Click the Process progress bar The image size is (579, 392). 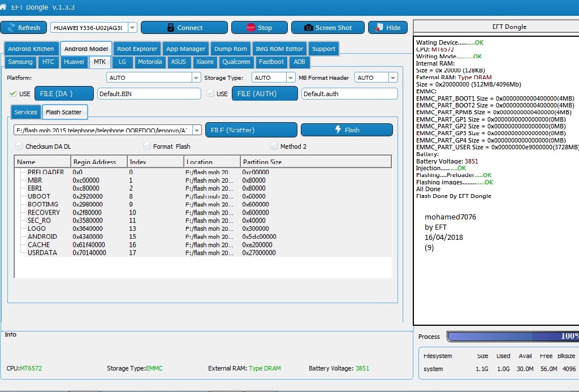[513, 336]
